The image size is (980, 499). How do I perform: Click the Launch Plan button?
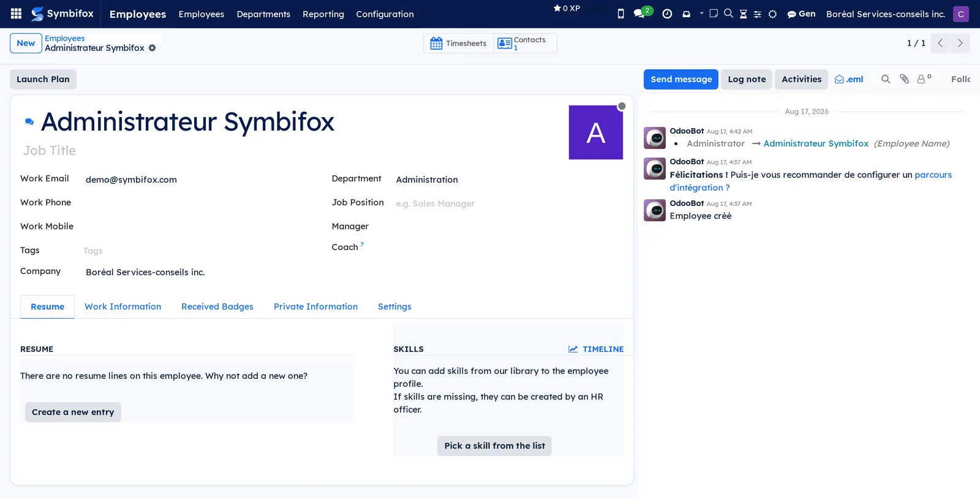(43, 79)
